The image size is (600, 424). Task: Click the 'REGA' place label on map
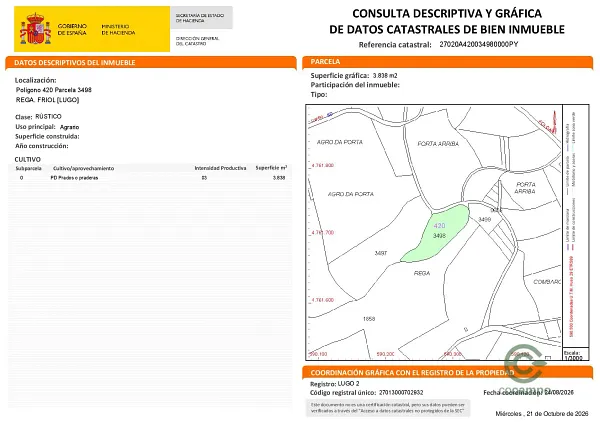(422, 273)
